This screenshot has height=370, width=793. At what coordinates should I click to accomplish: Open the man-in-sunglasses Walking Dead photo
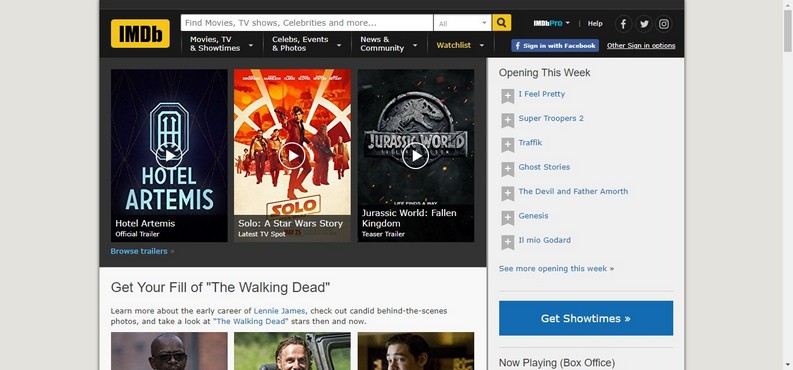(169, 351)
